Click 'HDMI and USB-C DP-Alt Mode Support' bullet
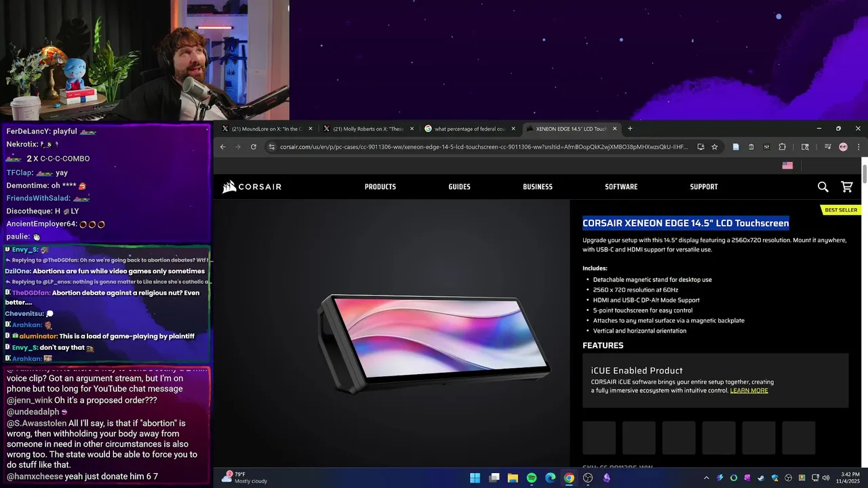This screenshot has width=868, height=488. click(646, 300)
